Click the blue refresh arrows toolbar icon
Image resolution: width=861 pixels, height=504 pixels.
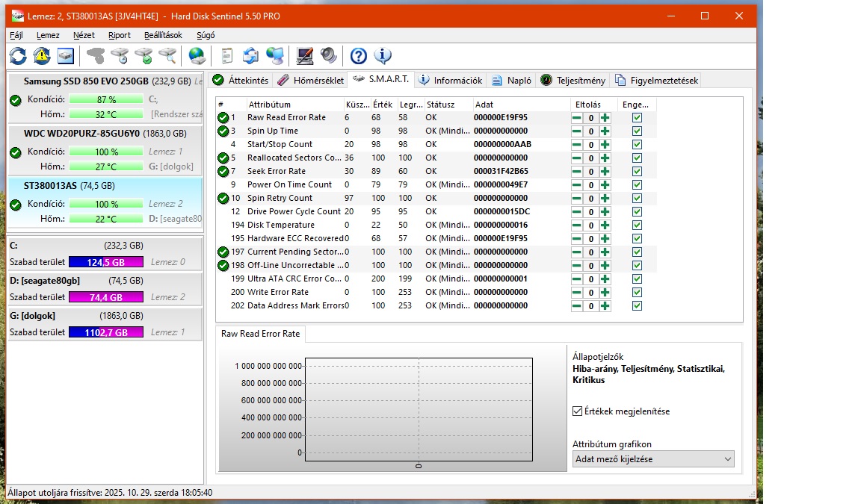tap(18, 56)
